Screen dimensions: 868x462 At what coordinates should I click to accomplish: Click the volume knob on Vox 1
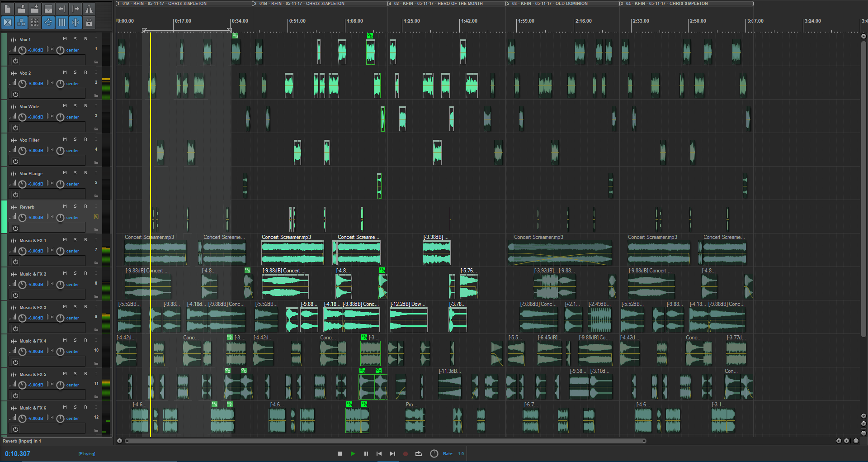22,50
